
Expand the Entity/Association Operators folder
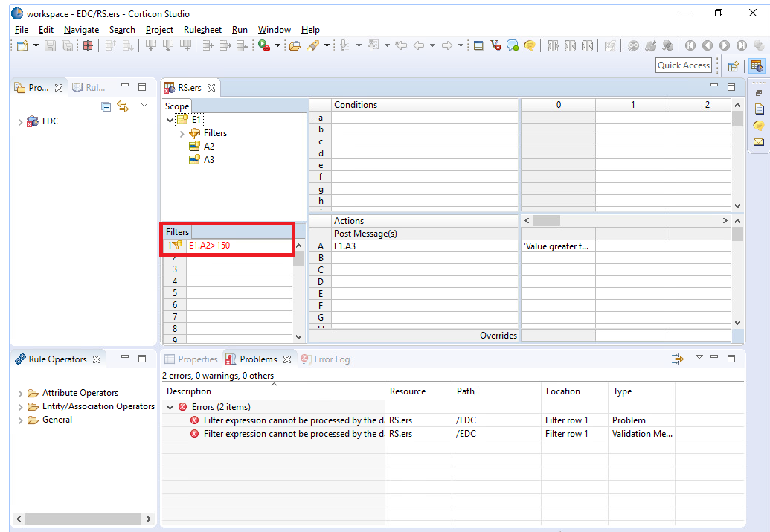coord(20,407)
